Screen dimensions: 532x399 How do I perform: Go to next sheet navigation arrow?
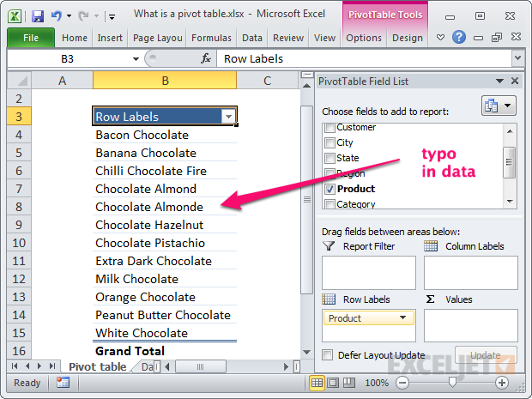click(39, 366)
